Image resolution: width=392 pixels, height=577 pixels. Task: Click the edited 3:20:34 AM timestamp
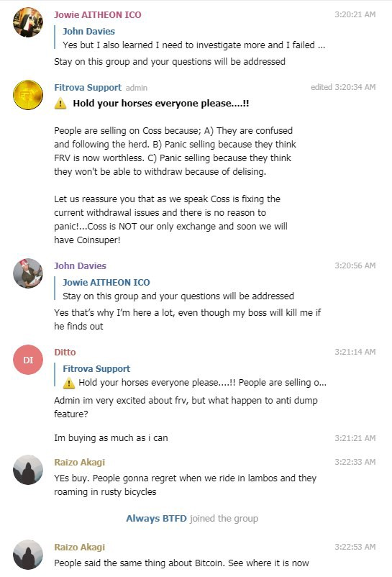point(343,87)
